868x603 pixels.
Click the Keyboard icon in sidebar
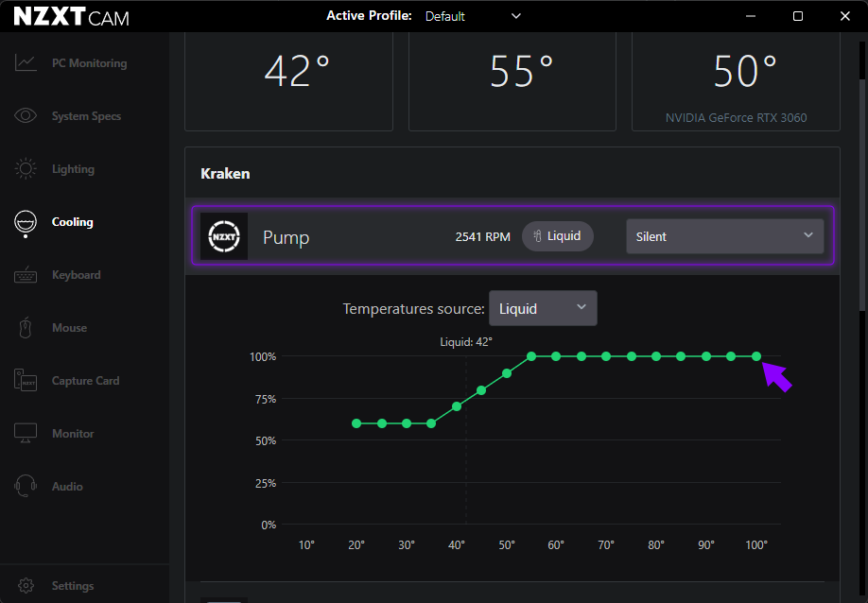(26, 275)
